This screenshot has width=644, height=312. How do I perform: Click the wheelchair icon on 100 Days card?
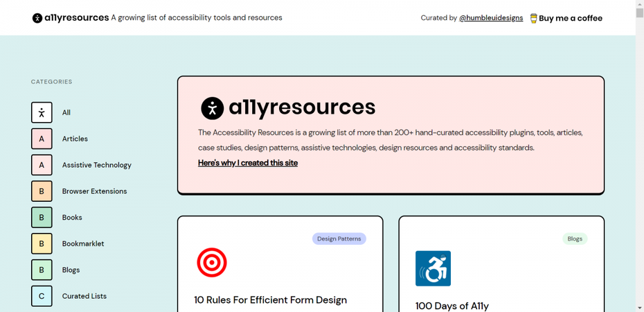click(433, 268)
